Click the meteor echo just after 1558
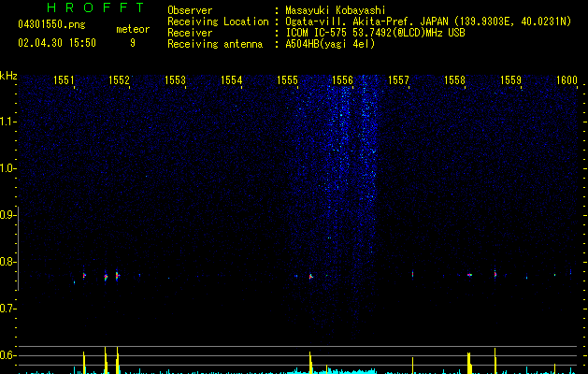Screen dimensions: 588x374 (469, 275)
